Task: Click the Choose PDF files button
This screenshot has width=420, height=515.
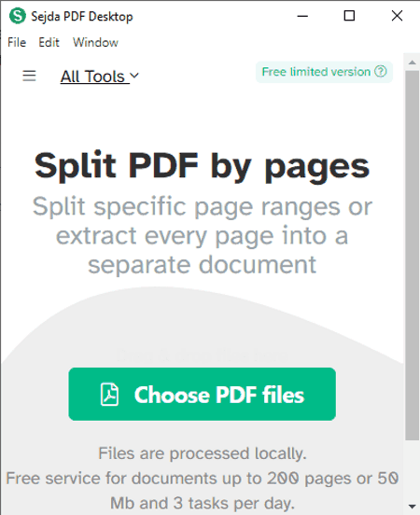Action: 203,394
